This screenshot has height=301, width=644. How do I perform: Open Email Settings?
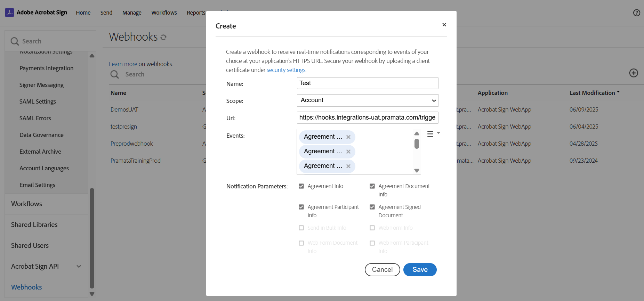pos(38,185)
